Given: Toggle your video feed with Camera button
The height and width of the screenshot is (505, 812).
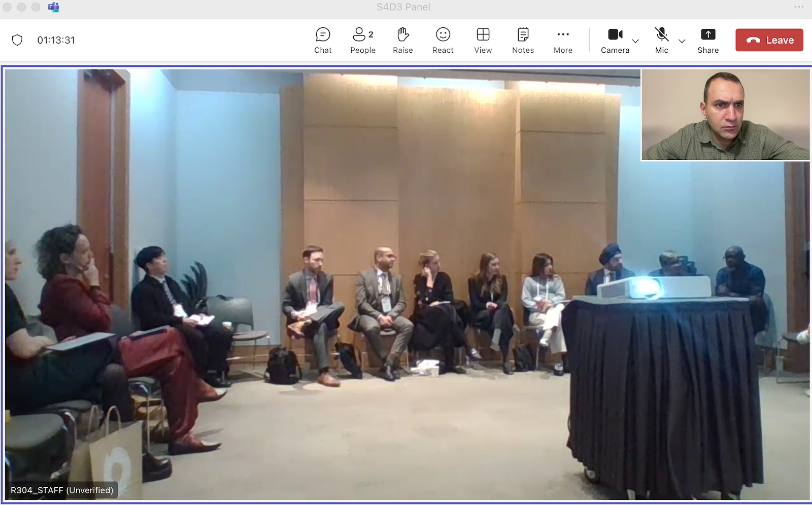Looking at the screenshot, I should click(615, 40).
